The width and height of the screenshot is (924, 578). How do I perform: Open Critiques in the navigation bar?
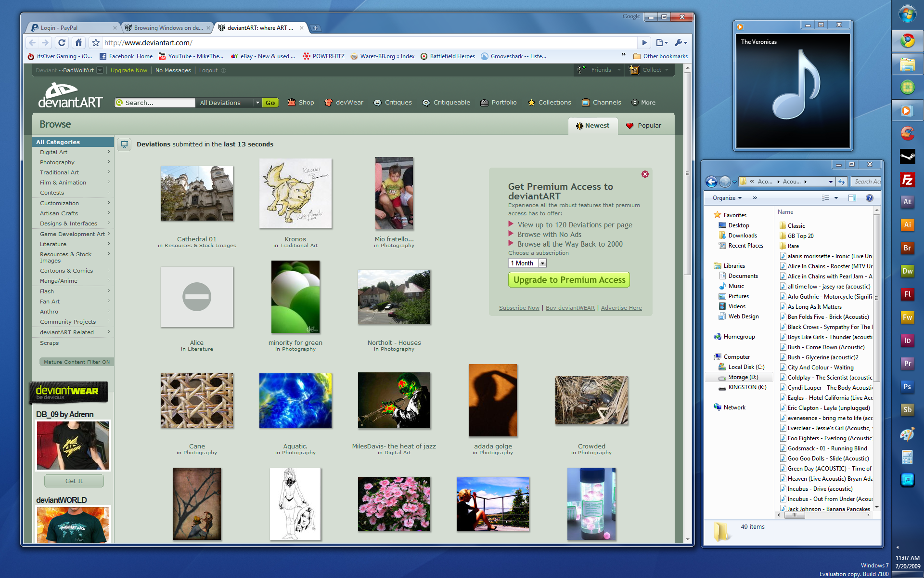coord(393,103)
